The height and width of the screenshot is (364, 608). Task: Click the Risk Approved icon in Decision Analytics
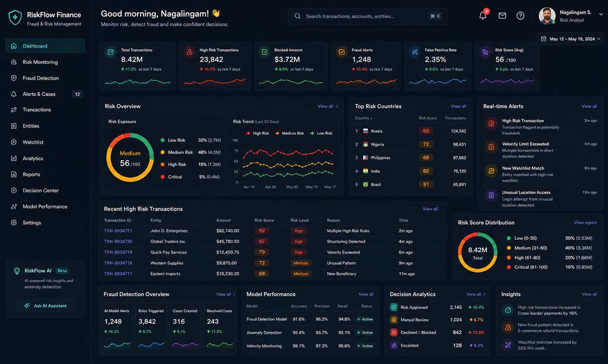394,307
